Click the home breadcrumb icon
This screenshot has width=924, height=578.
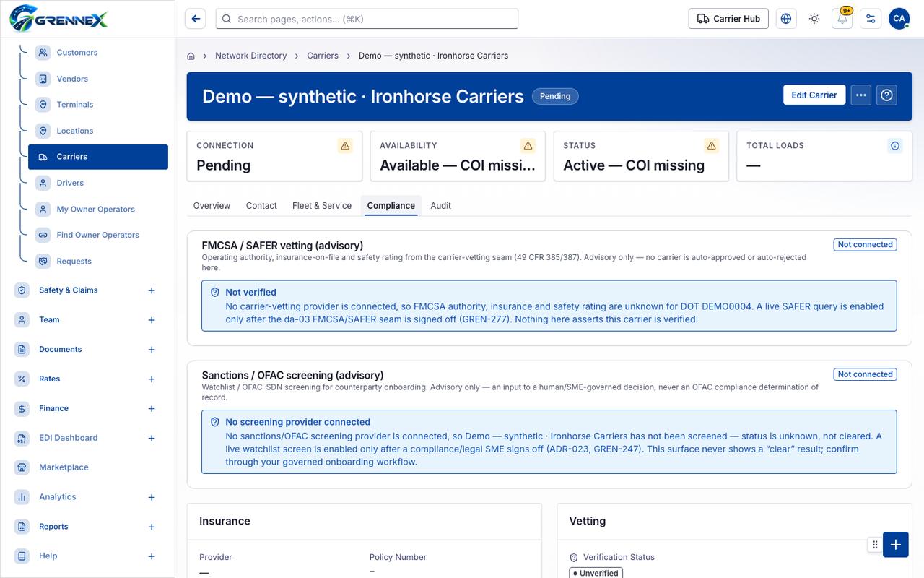pyautogui.click(x=191, y=56)
